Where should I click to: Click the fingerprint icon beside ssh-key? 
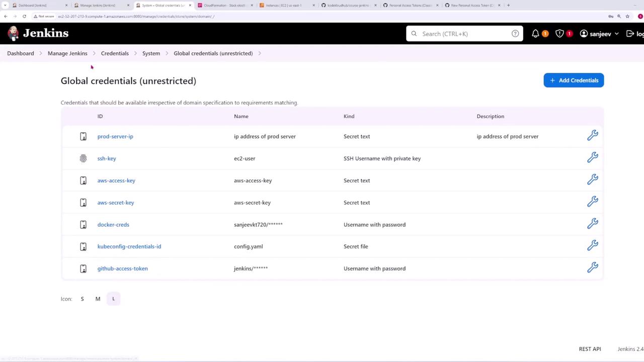[x=84, y=158]
